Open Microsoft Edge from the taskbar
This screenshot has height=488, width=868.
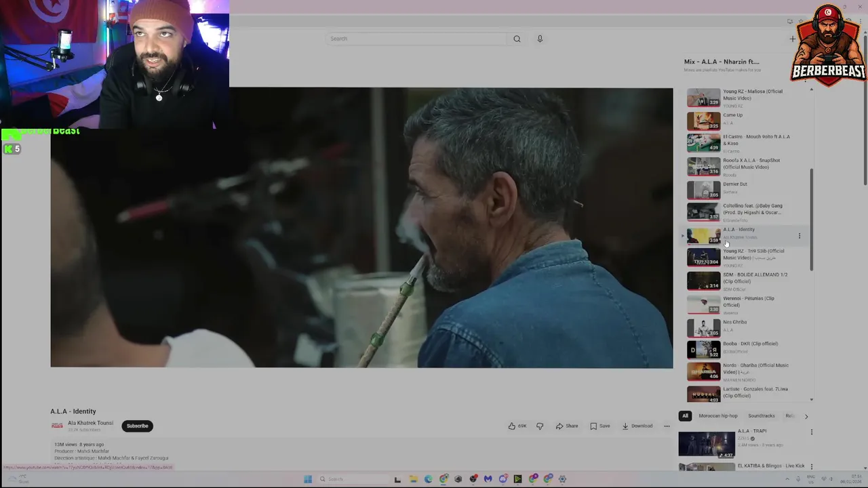(428, 479)
